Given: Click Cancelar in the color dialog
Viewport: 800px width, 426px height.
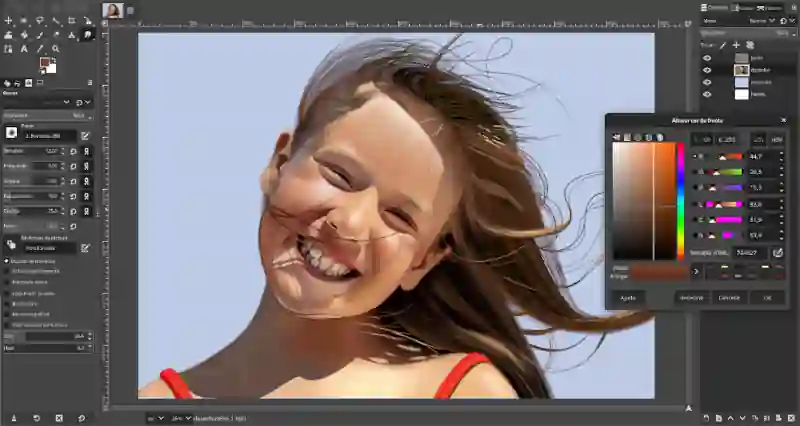Looking at the screenshot, I should click(727, 297).
